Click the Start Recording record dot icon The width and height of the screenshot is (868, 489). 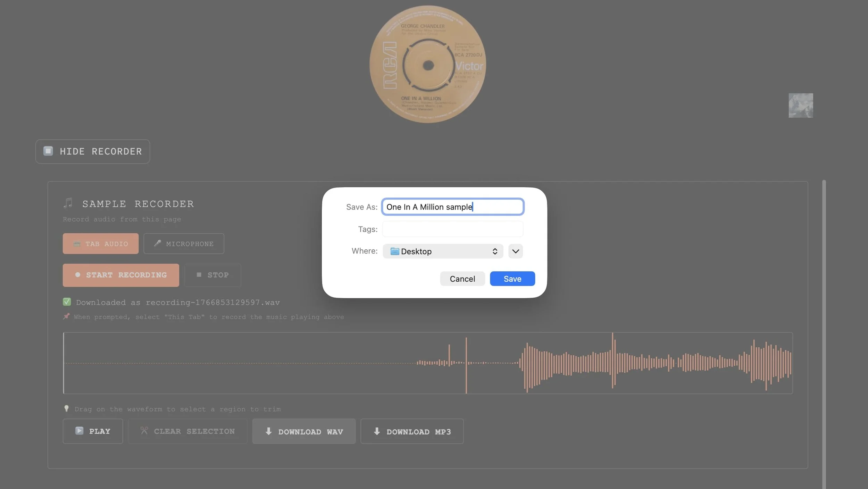78,275
